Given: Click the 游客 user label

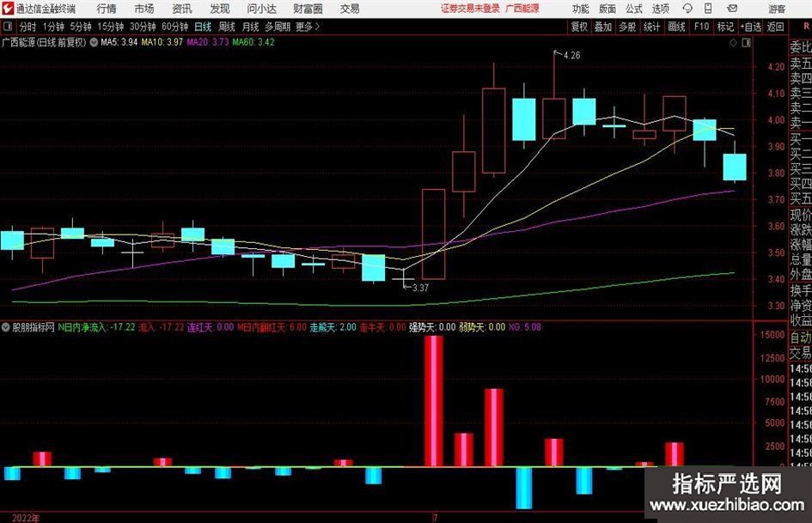Looking at the screenshot, I should click(777, 9).
